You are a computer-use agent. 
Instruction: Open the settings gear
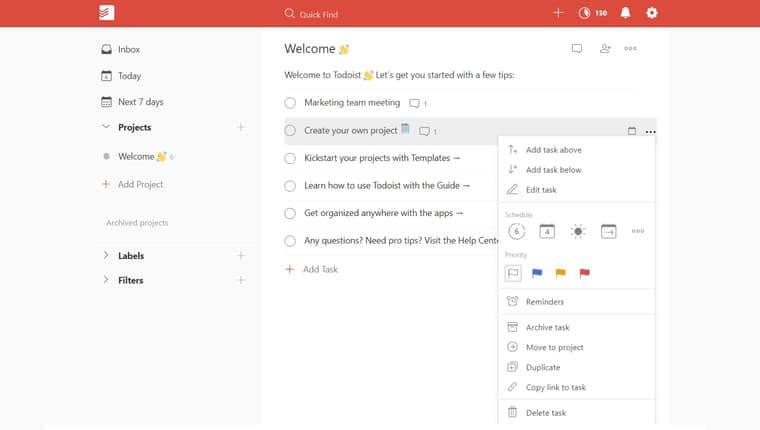(x=652, y=13)
